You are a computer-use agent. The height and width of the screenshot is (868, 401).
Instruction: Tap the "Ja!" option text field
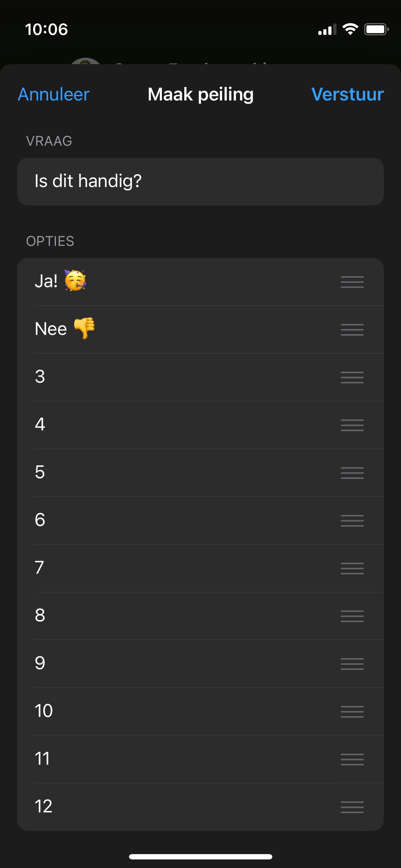tap(178, 281)
